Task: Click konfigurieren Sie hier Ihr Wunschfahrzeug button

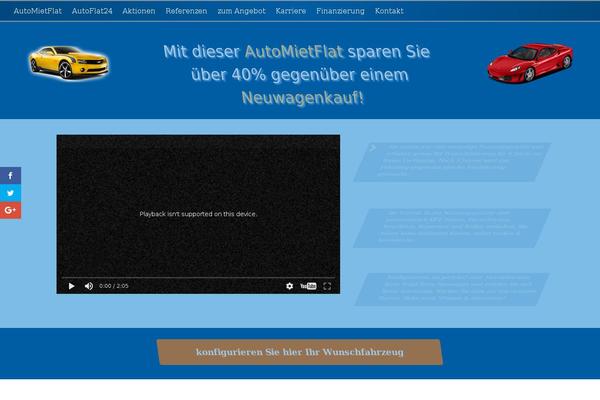Action: click(x=300, y=352)
